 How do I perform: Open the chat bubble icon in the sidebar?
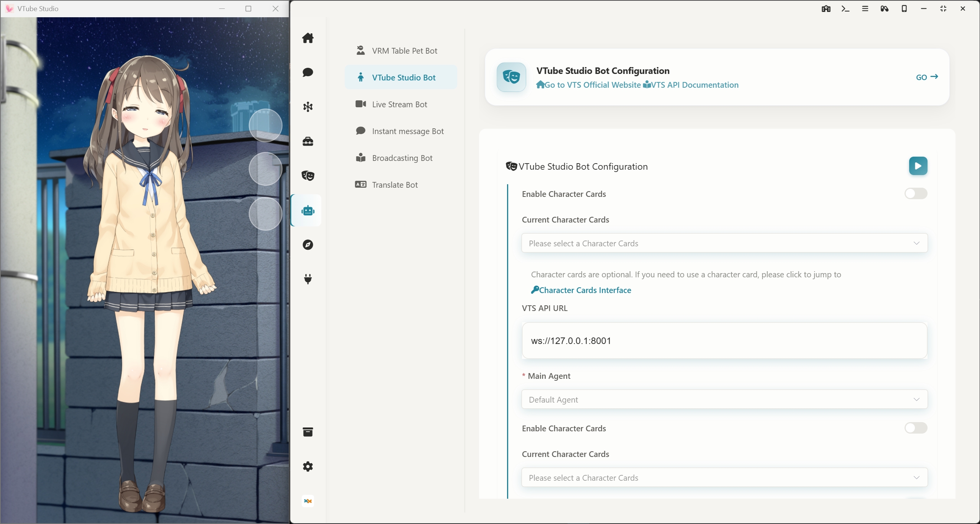pyautogui.click(x=308, y=72)
